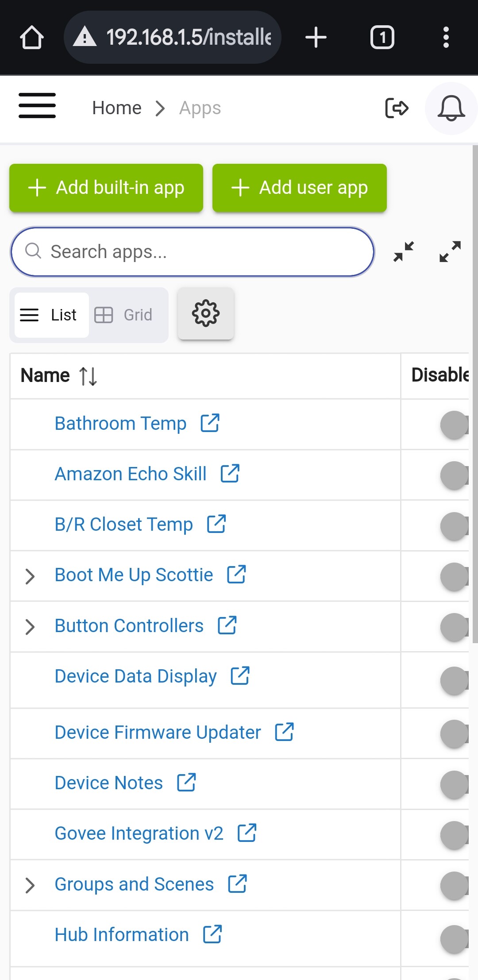Open the Hub Information app link
Viewport: 478px width, 980px height.
point(122,934)
